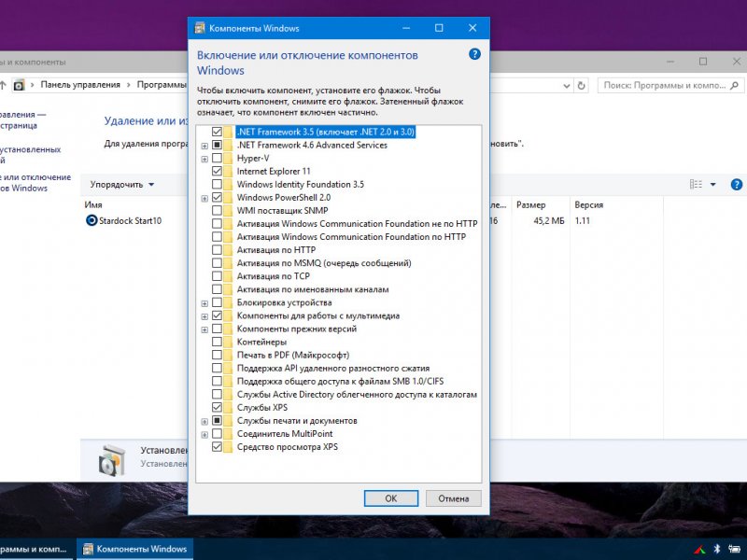Click the Имя column header
The width and height of the screenshot is (747, 560).
(93, 204)
